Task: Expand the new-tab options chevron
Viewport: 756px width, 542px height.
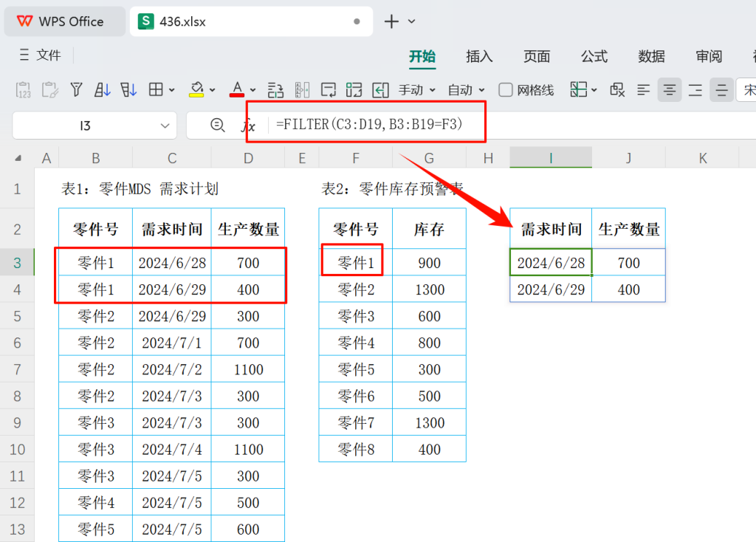Action: 411,21
